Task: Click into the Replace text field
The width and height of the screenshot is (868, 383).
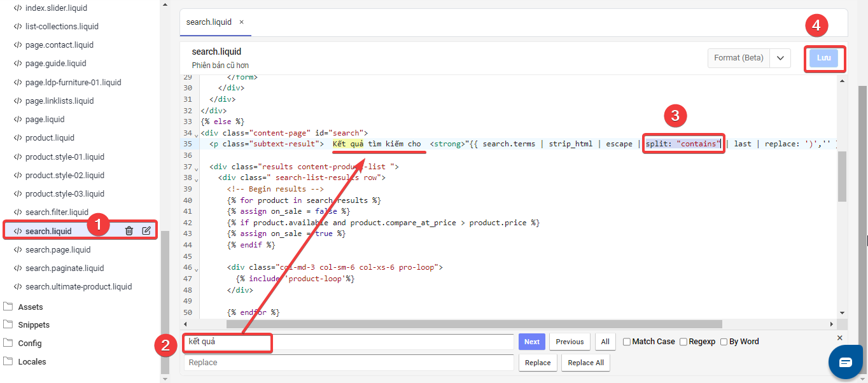Action: tap(349, 363)
